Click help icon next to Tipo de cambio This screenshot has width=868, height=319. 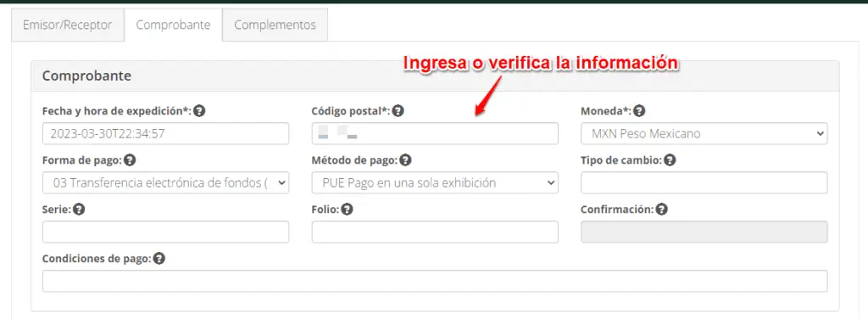[670, 160]
